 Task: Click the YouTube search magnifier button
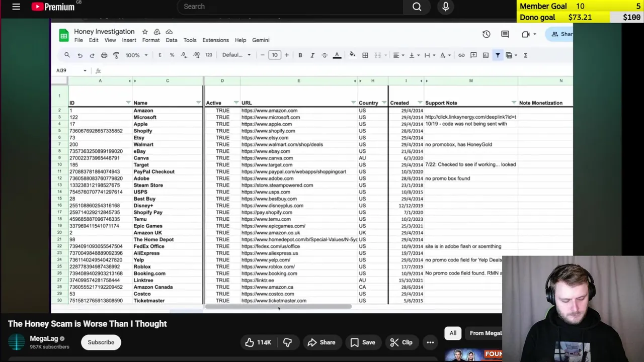click(417, 7)
